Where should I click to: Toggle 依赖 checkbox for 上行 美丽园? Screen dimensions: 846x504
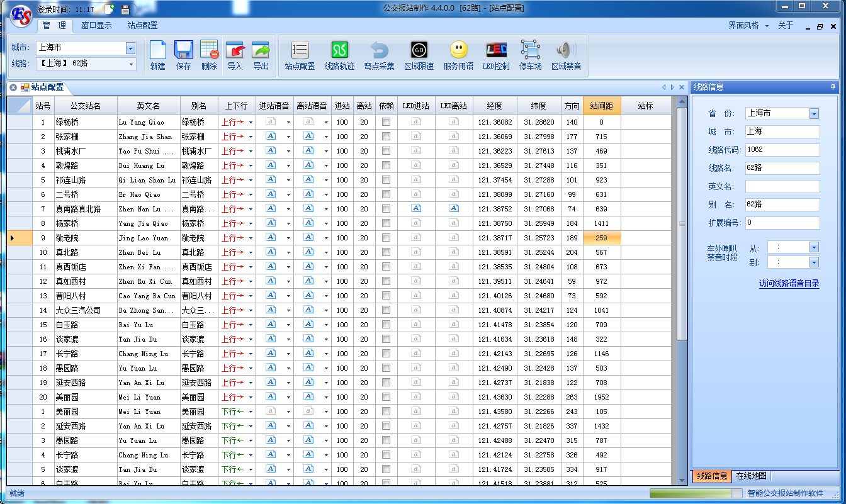[x=386, y=397]
